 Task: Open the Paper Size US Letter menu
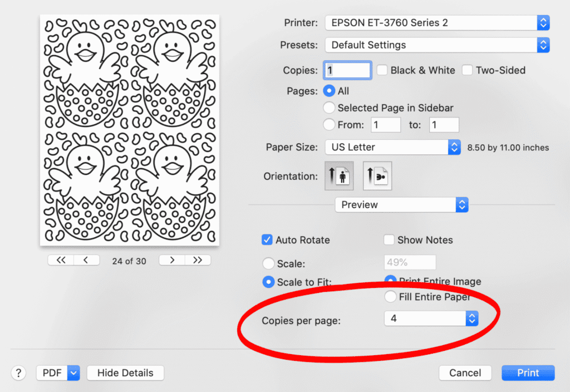(392, 147)
